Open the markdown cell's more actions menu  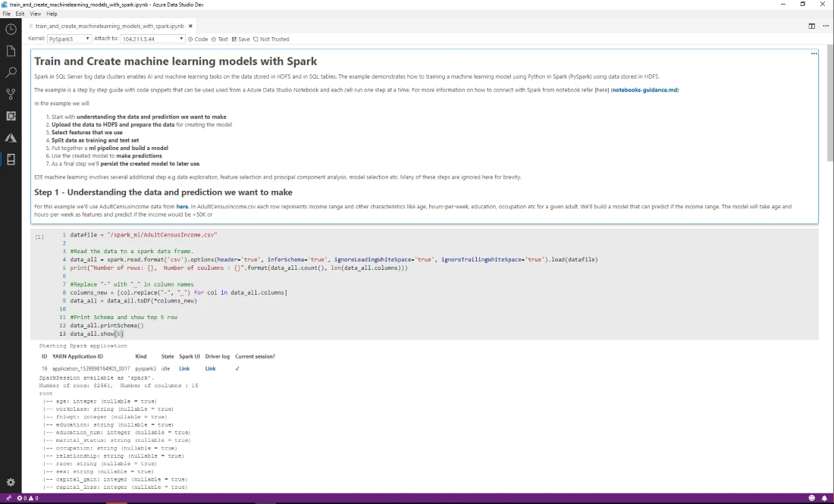coord(814,52)
